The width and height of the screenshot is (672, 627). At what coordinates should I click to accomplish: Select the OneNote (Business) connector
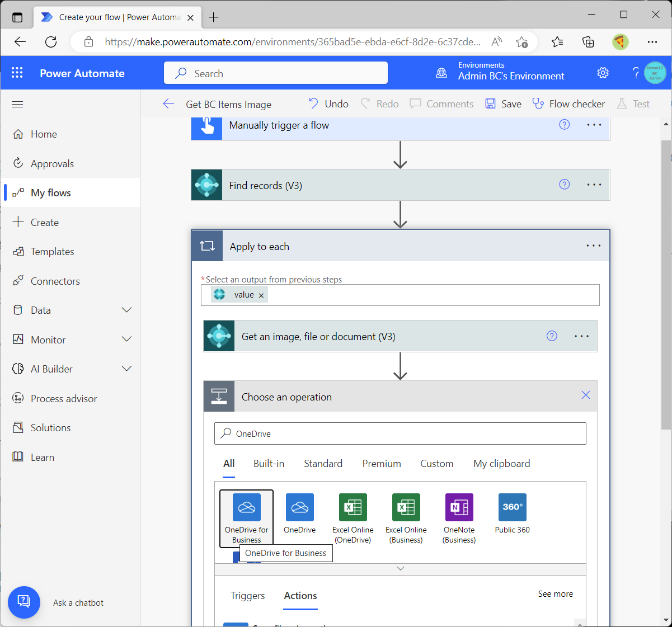[459, 515]
